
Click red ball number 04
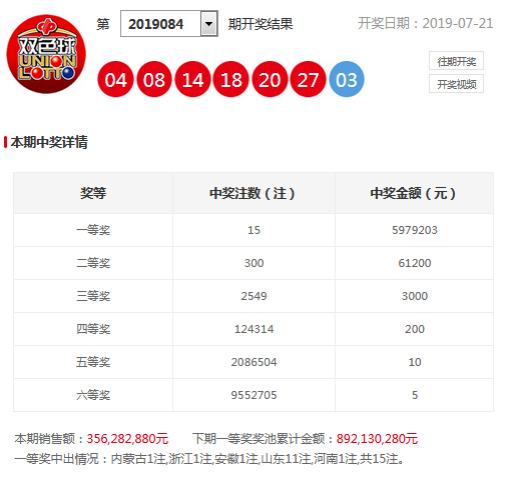[115, 79]
